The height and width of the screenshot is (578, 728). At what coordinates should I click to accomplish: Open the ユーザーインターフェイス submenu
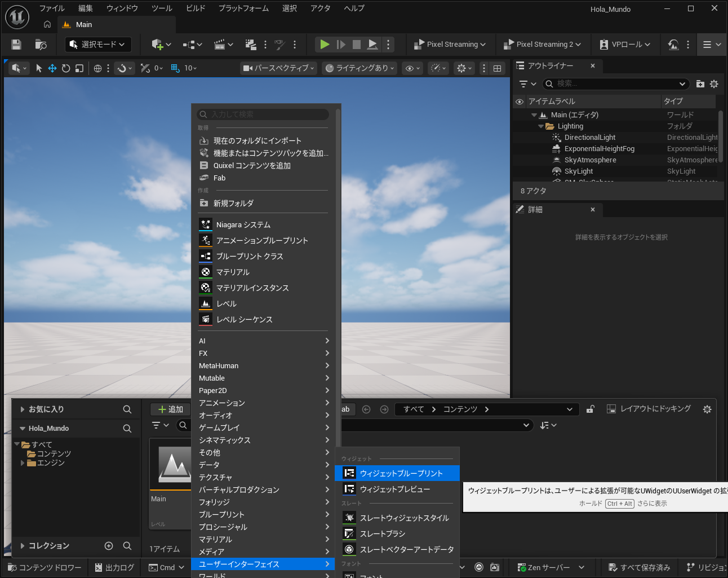coord(263,564)
